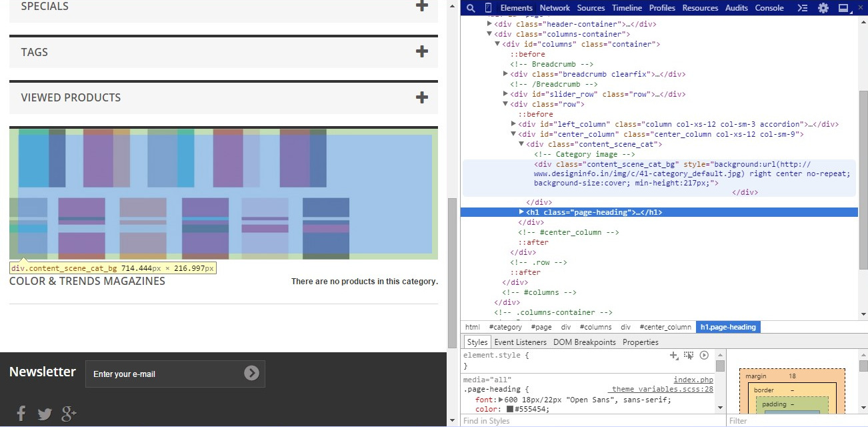
Task: Click the #555454 color swatch
Action: point(510,409)
